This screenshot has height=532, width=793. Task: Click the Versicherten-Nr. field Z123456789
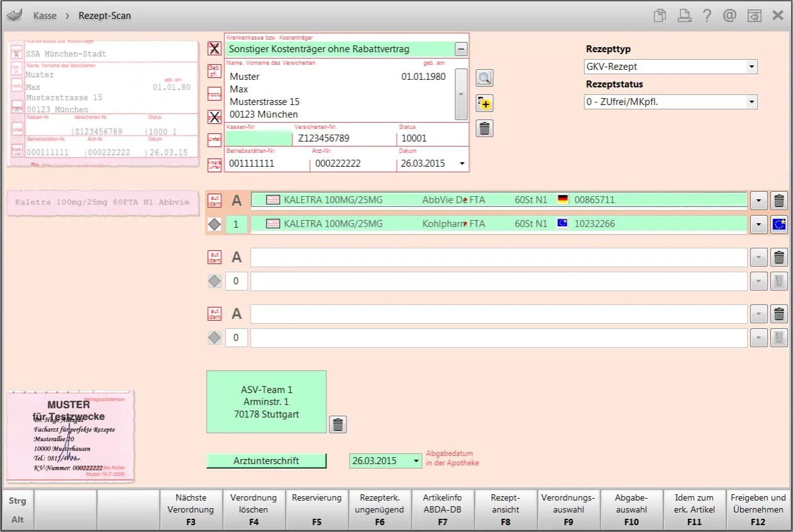tap(345, 138)
